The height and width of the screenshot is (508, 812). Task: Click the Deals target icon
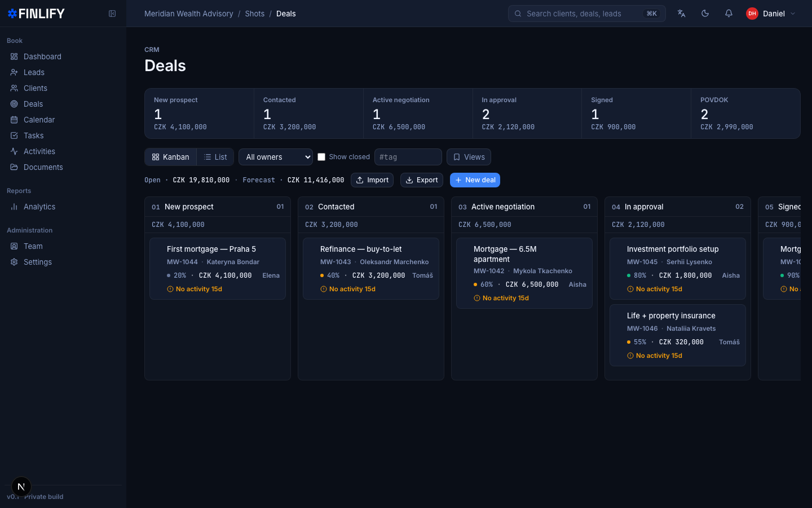click(x=14, y=104)
